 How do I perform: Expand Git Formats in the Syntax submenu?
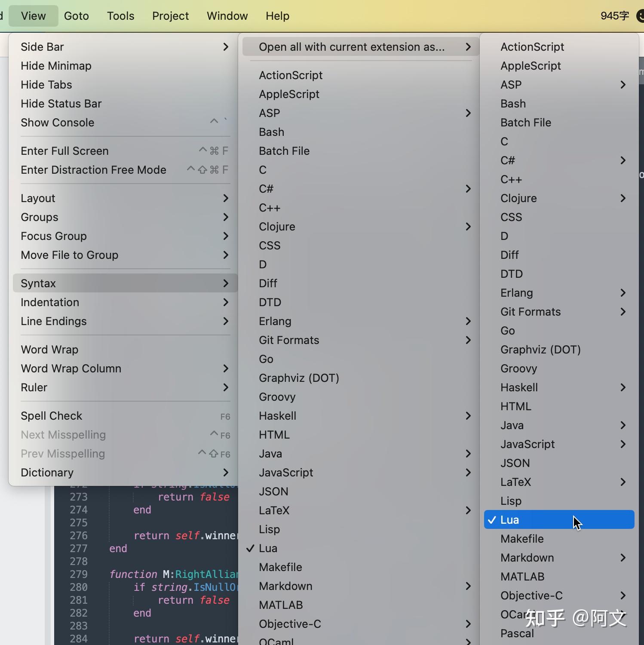(x=360, y=340)
